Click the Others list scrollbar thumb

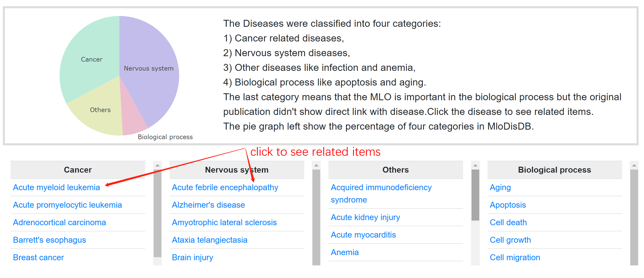click(x=475, y=195)
